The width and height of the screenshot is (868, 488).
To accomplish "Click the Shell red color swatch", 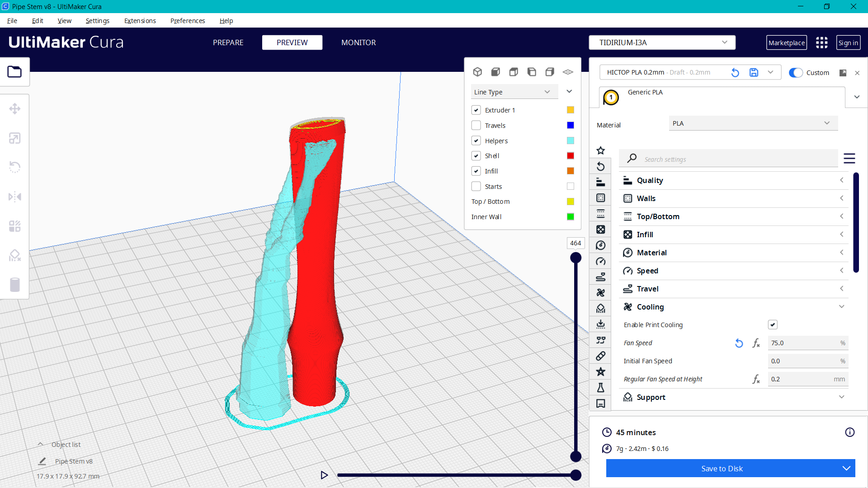I will point(570,155).
